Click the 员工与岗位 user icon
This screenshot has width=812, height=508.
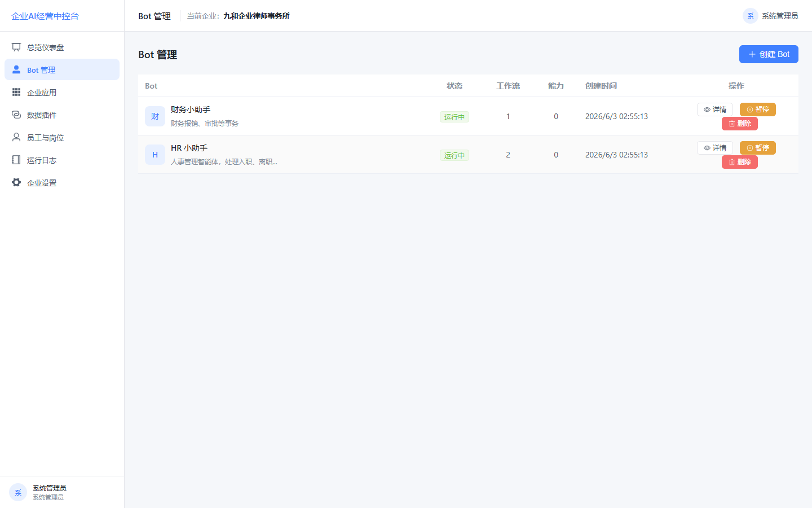[x=16, y=137]
